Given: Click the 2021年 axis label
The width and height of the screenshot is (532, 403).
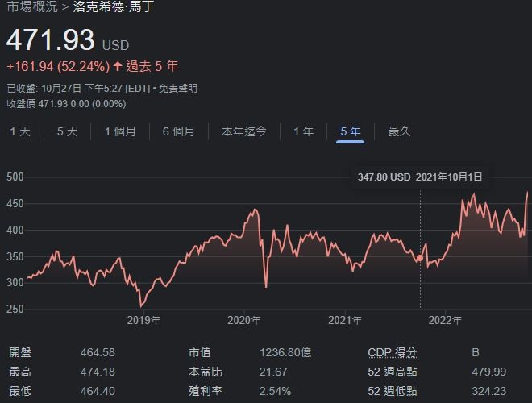Looking at the screenshot, I should click(x=345, y=320).
